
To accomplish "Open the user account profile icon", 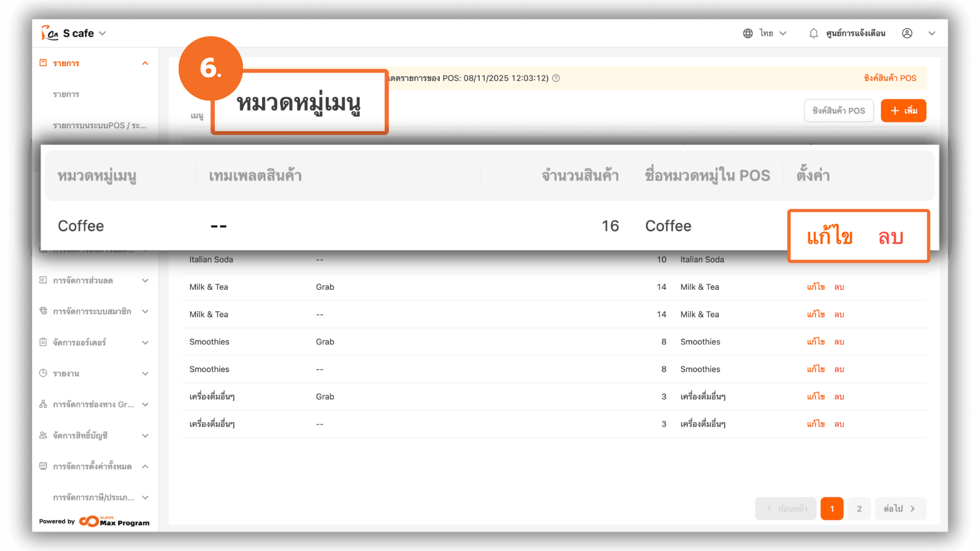I will tap(907, 33).
